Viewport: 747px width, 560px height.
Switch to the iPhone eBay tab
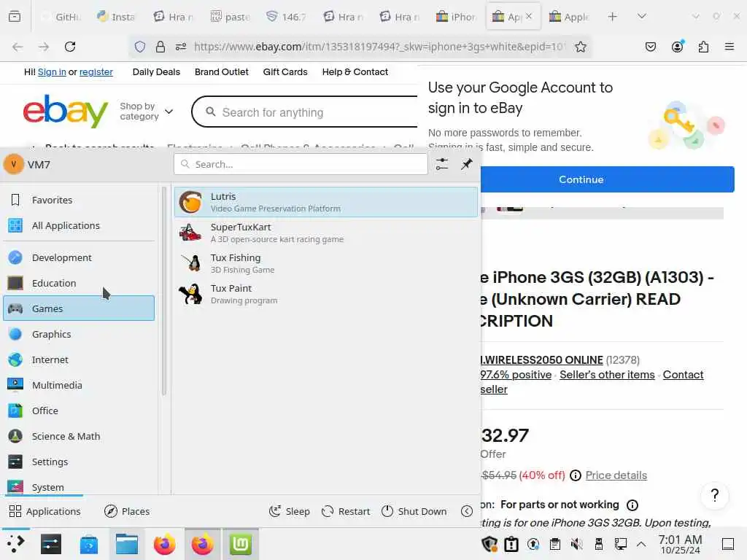click(x=457, y=17)
